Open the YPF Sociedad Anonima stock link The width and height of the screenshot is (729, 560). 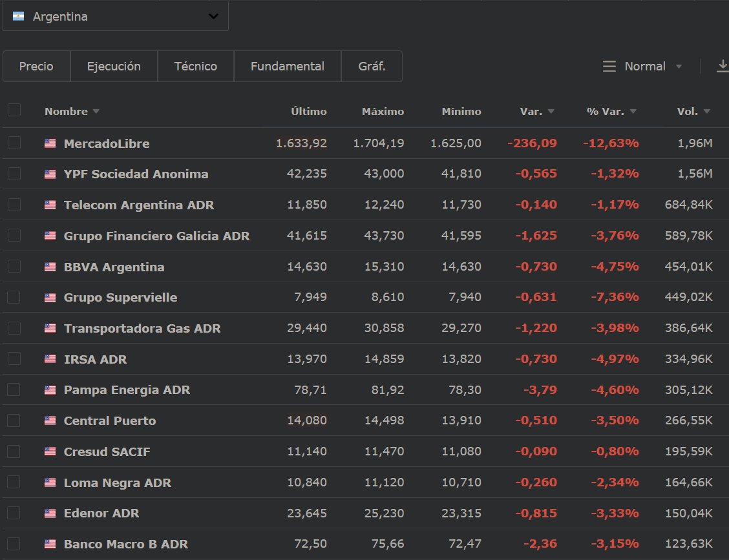click(136, 174)
